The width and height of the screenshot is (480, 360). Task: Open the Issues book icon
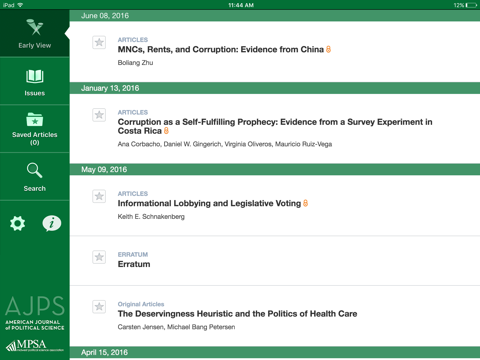[x=35, y=76]
